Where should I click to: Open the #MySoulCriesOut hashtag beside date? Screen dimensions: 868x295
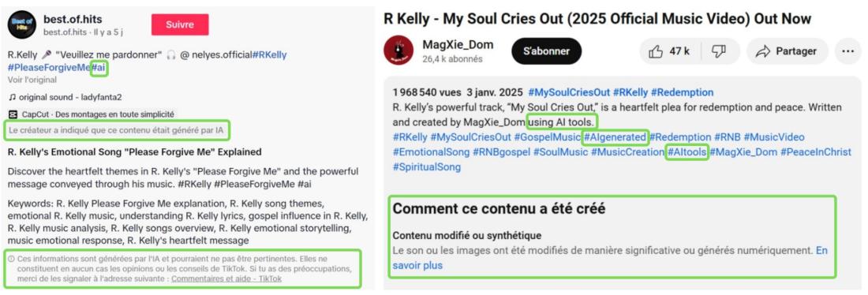pos(568,92)
